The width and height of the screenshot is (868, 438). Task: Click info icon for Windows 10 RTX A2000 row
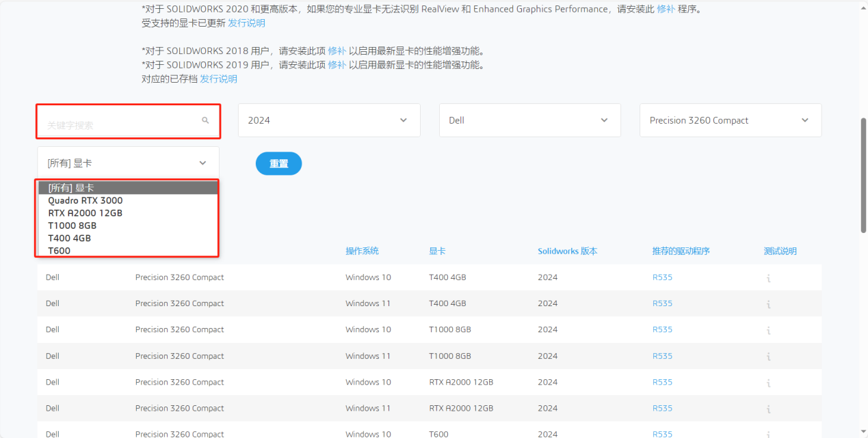click(x=767, y=382)
